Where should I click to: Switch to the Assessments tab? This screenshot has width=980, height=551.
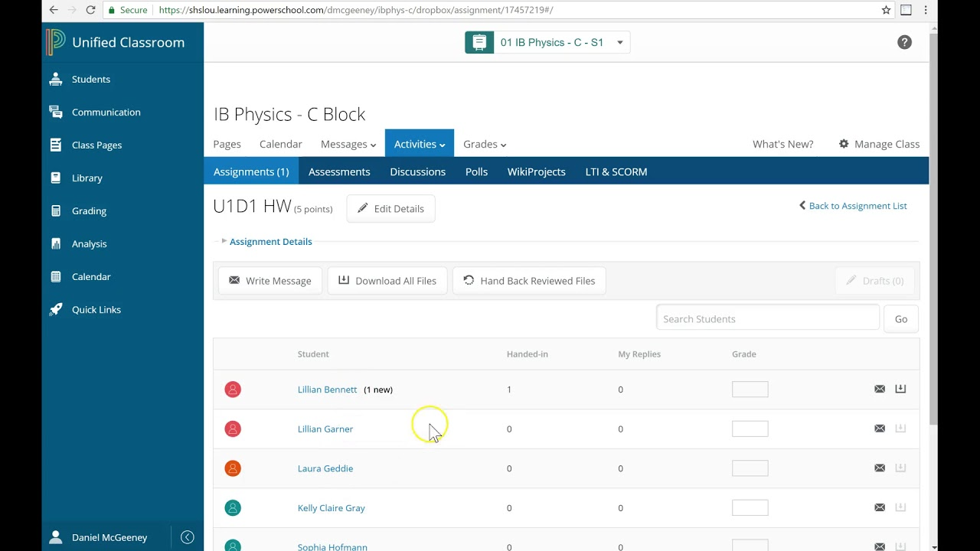click(339, 171)
